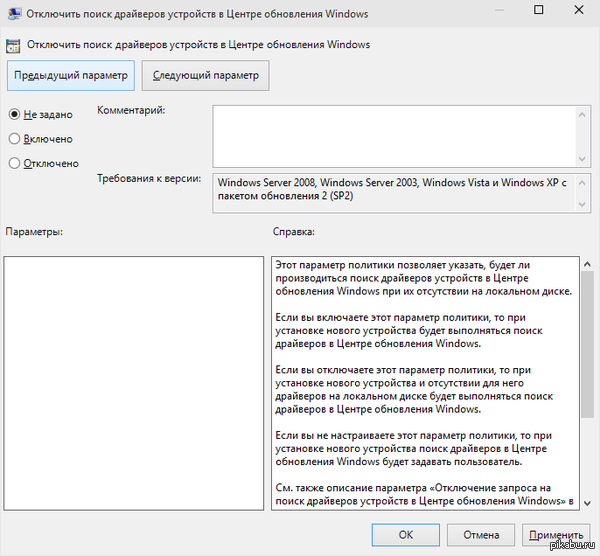Click the empty 'Параметры' options pane
Image resolution: width=600 pixels, height=556 pixels.
click(134, 383)
